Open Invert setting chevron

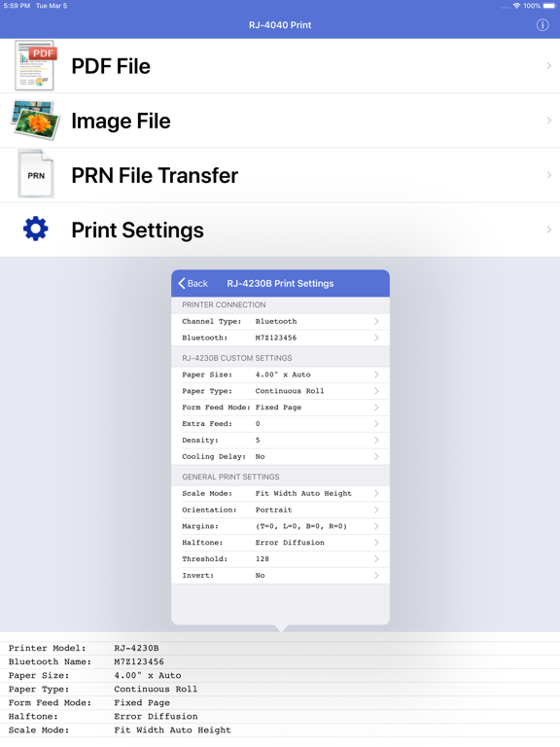click(x=376, y=576)
